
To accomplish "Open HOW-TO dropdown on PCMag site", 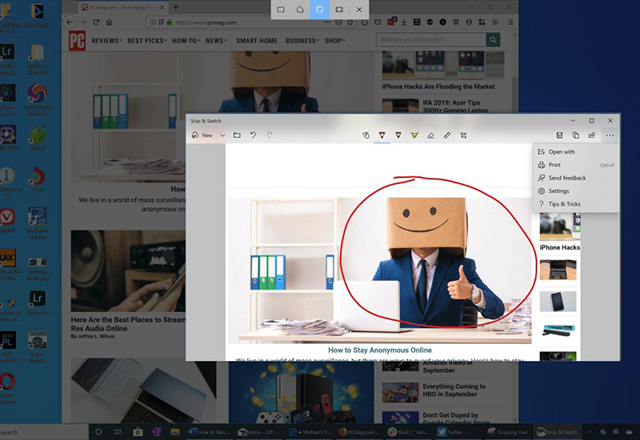I will pyautogui.click(x=186, y=40).
